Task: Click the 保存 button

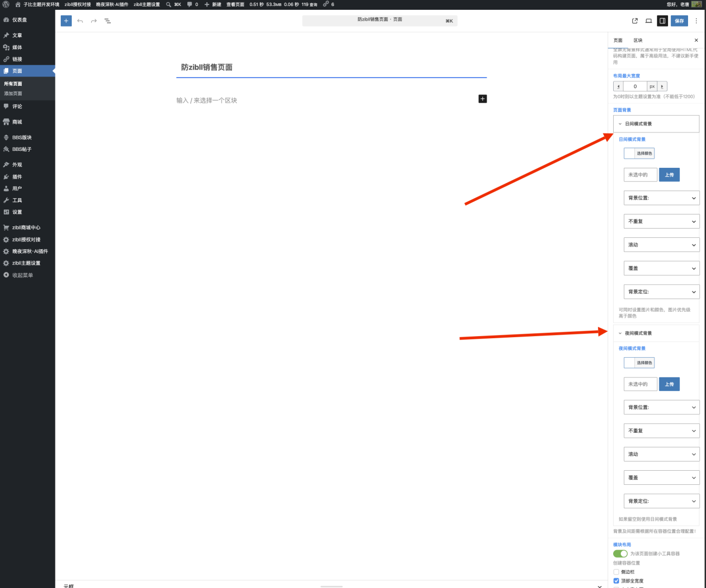Action: tap(679, 21)
